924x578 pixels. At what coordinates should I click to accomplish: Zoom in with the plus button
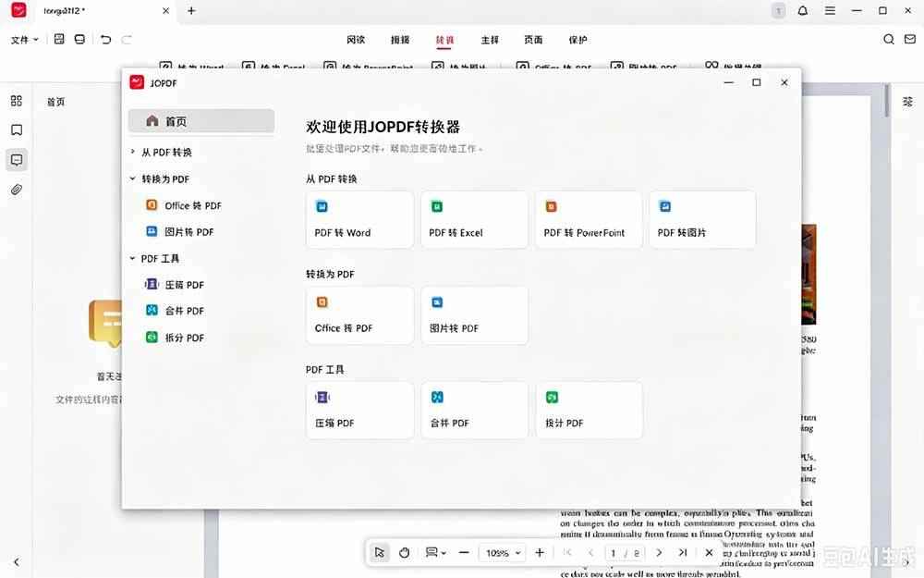[540, 553]
